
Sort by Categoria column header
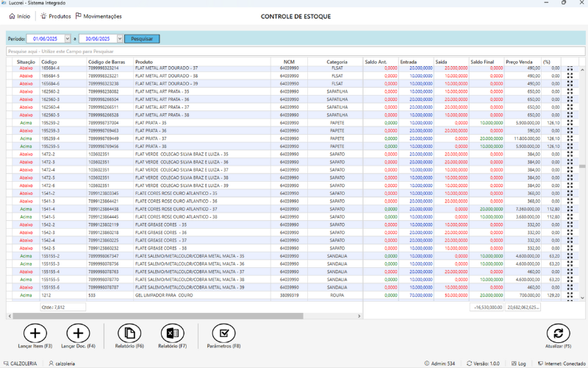337,62
